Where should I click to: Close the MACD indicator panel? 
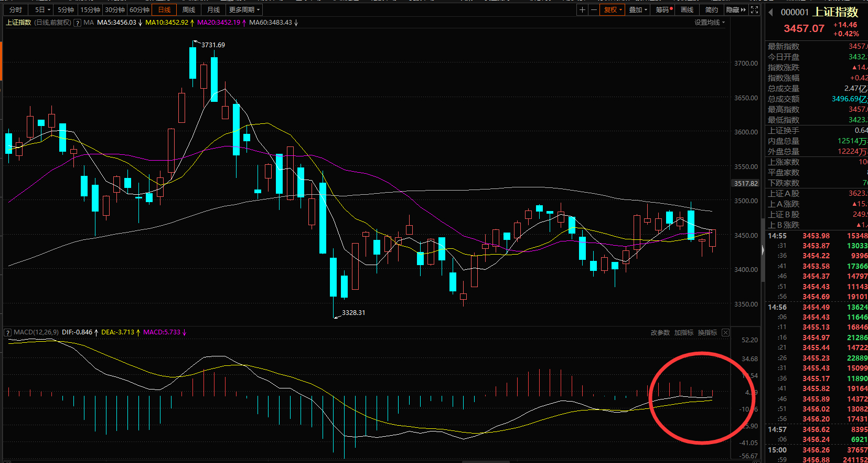(725, 332)
